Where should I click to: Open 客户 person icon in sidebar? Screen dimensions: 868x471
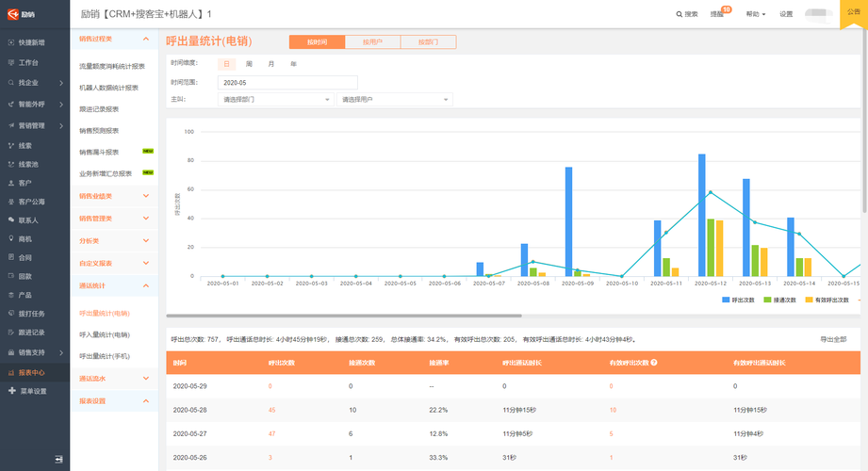[11, 183]
